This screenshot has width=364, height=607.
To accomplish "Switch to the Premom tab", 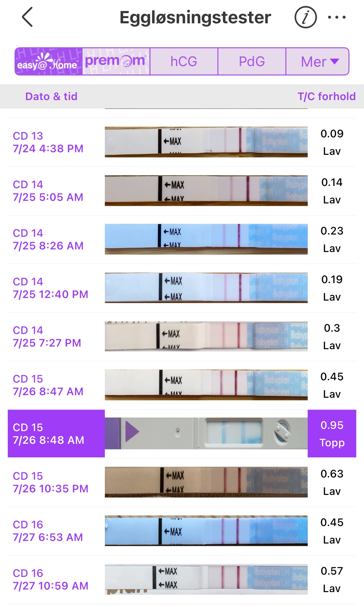I will pyautogui.click(x=116, y=62).
